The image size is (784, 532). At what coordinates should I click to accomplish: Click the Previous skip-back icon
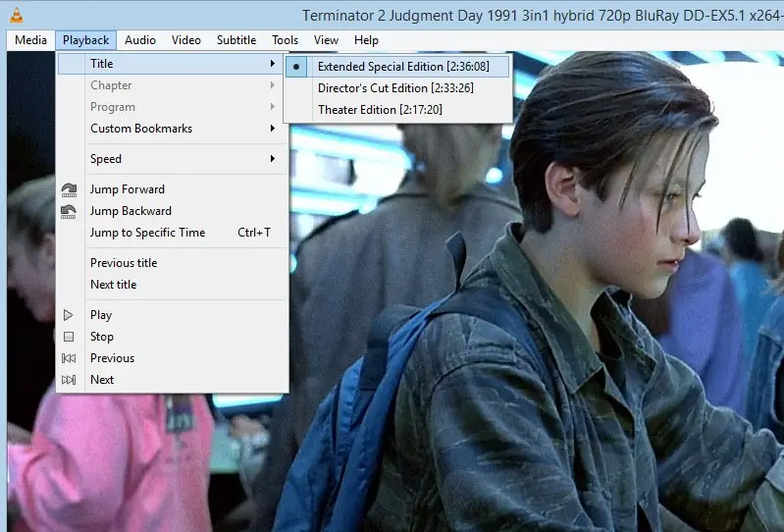(x=69, y=358)
